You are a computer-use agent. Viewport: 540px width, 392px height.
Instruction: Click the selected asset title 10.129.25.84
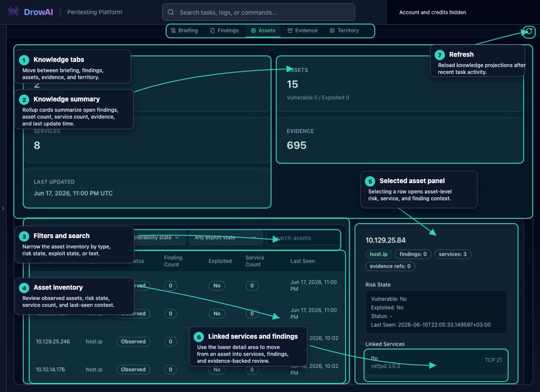point(386,240)
